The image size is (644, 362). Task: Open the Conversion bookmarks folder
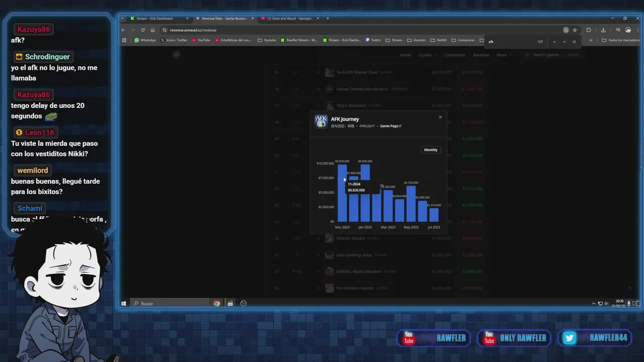(463, 40)
